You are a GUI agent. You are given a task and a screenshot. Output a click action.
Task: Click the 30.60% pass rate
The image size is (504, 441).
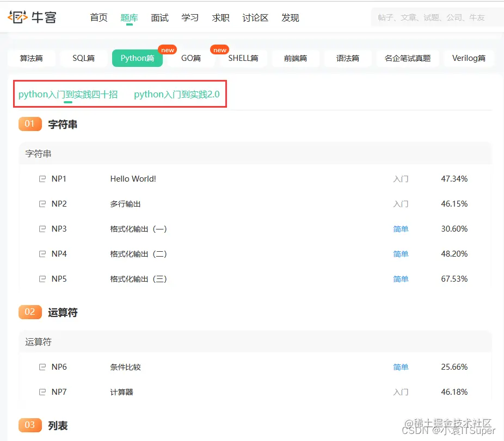coord(454,229)
